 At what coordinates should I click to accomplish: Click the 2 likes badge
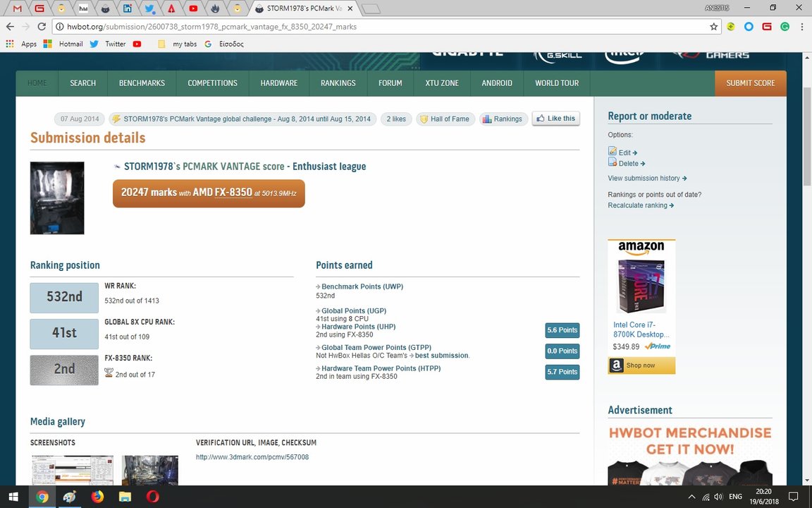coord(396,119)
